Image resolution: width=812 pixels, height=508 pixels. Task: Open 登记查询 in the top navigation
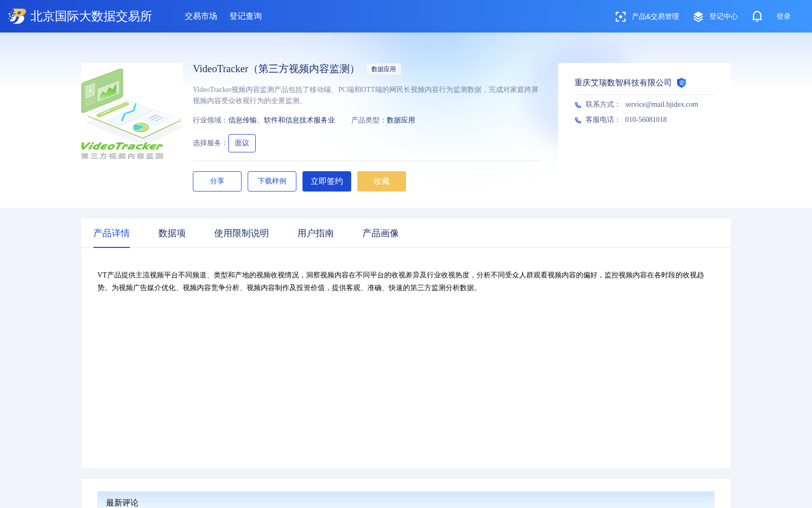(246, 16)
